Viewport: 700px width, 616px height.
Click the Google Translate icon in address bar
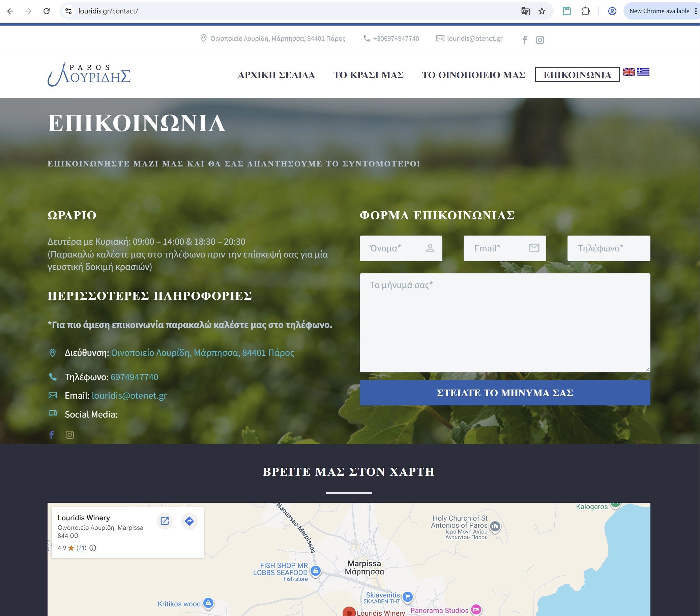(x=525, y=11)
